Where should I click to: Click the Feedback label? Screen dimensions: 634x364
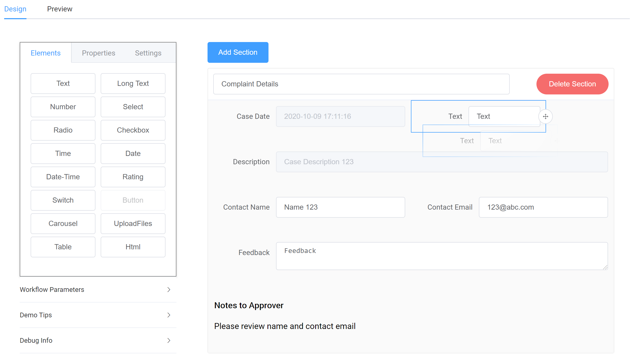click(254, 253)
